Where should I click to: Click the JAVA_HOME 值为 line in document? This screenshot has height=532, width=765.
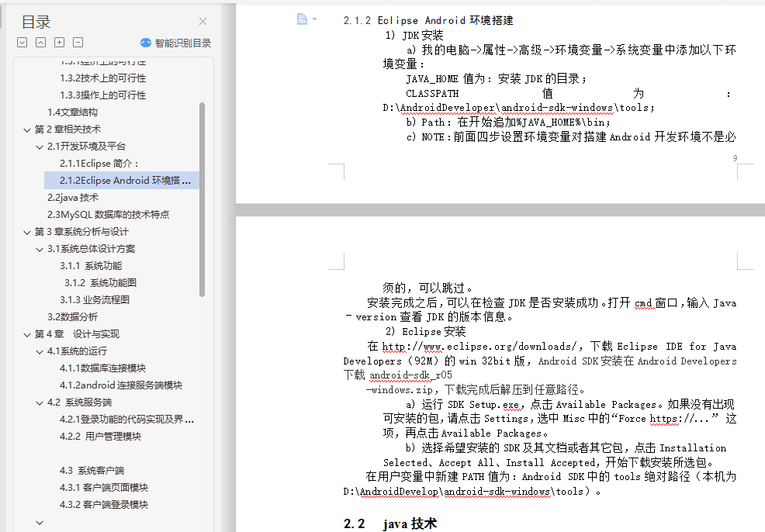(497, 78)
